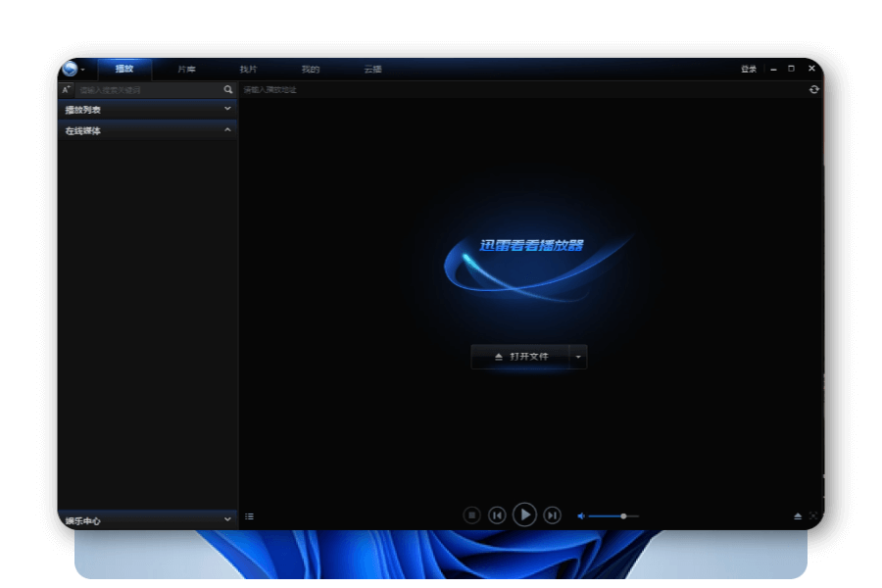Viewport: 882px width, 588px height.
Task: Click the refresh icon beside address bar
Action: (x=813, y=89)
